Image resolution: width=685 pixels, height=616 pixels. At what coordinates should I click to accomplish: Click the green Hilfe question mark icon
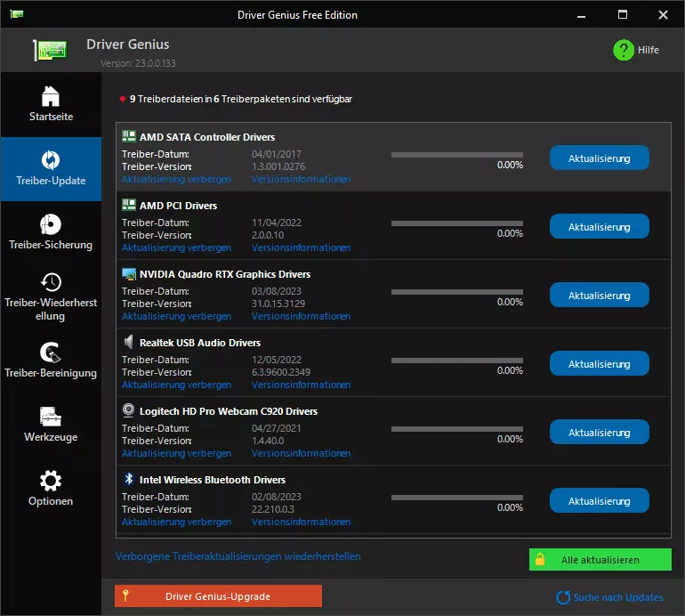(624, 50)
